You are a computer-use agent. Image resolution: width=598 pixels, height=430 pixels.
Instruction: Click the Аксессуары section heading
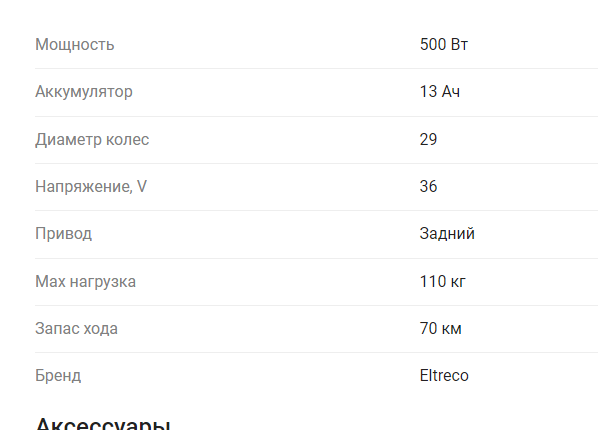click(103, 423)
